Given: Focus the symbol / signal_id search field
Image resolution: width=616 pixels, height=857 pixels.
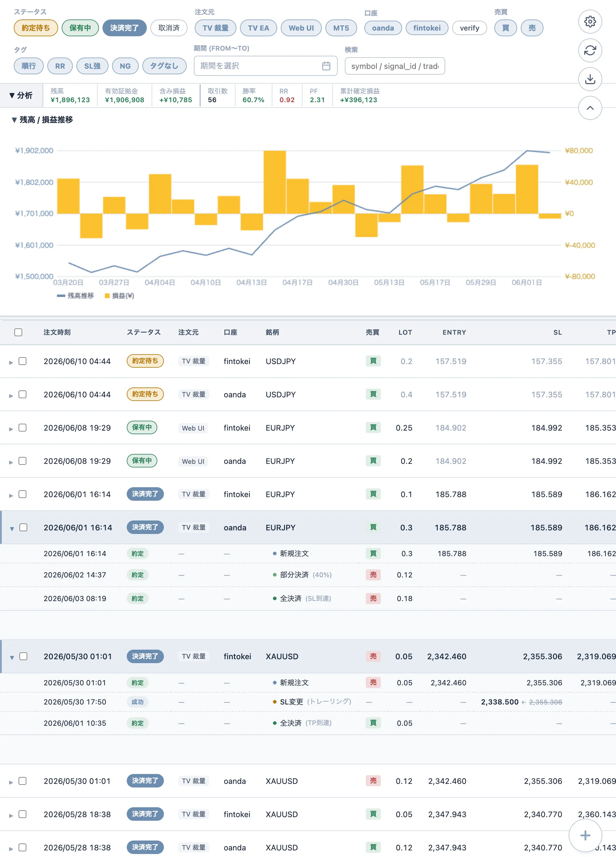Looking at the screenshot, I should click(395, 66).
